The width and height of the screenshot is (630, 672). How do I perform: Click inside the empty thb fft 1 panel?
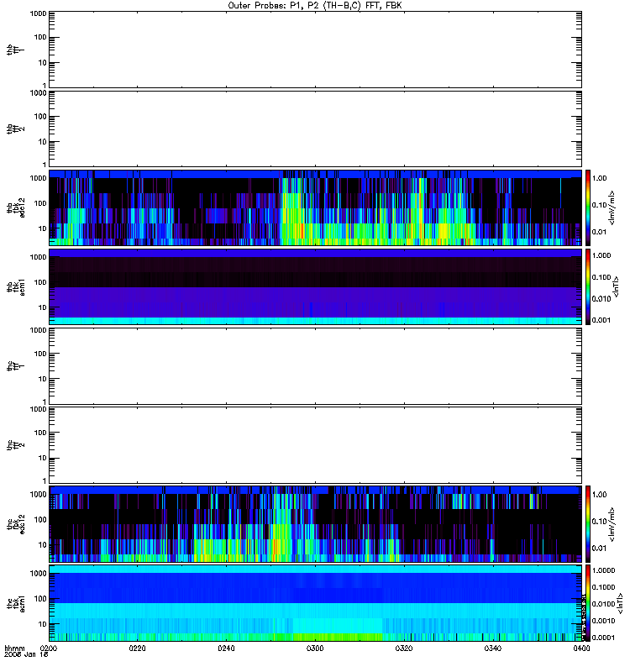[315, 50]
